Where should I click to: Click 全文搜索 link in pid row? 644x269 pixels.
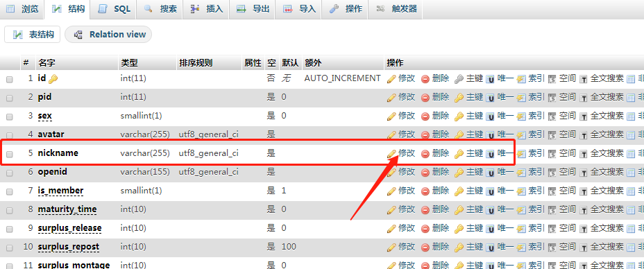[607, 97]
